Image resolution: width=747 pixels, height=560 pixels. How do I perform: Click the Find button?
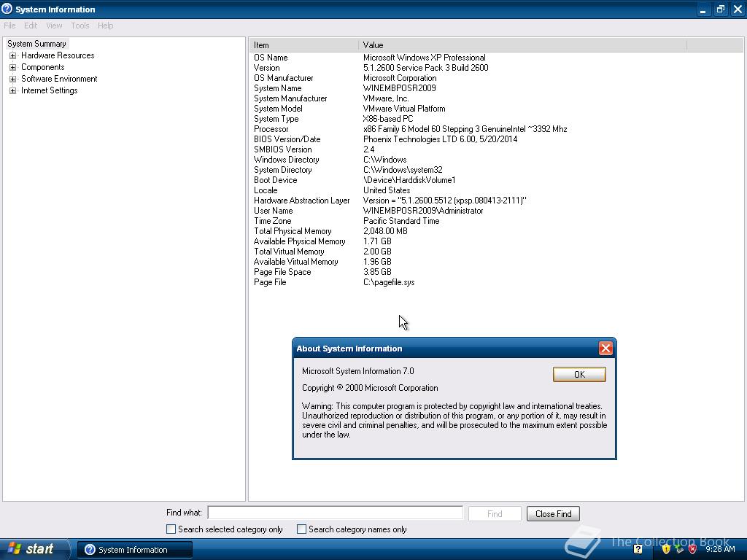click(x=495, y=514)
